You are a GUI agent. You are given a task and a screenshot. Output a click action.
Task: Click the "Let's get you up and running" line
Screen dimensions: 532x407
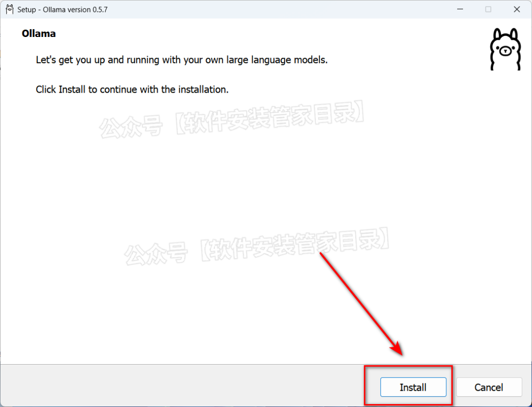tap(181, 60)
